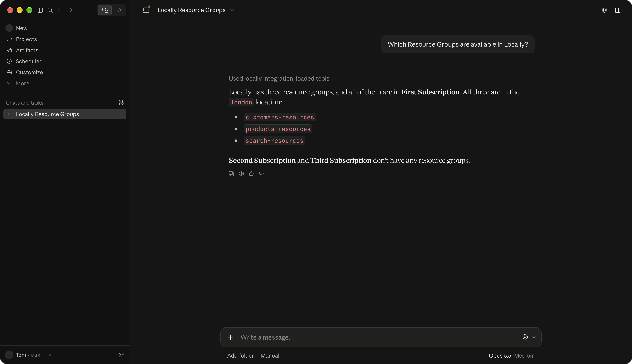
Task: Copy the assistant response
Action: click(x=231, y=173)
